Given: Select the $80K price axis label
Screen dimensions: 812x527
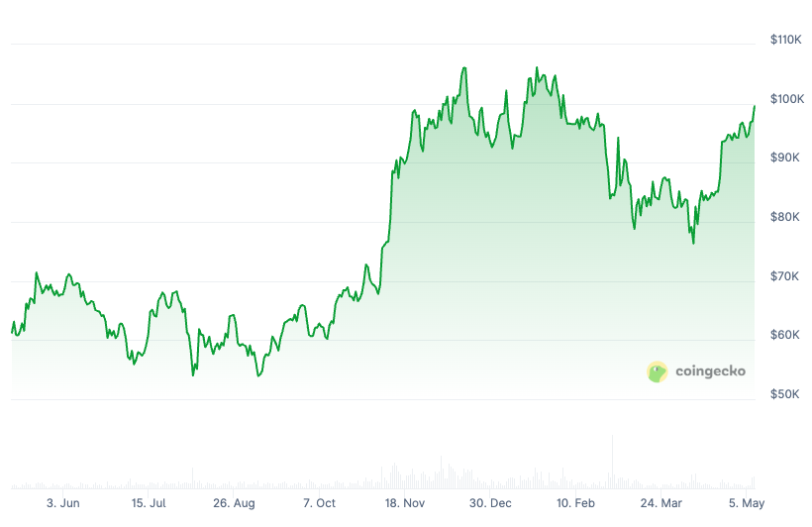Looking at the screenshot, I should pyautogui.click(x=786, y=217).
